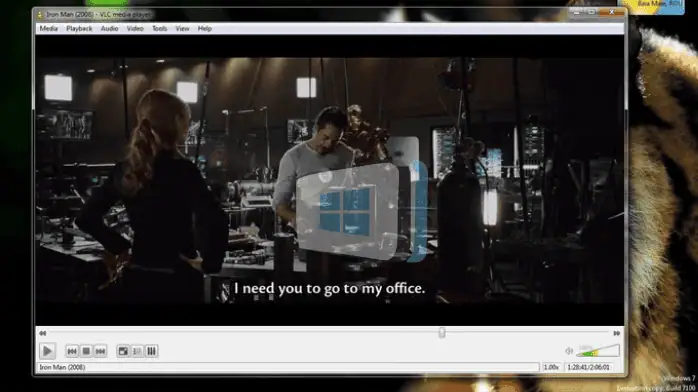This screenshot has width=698, height=392.
Task: Expand the Video menu
Action: [x=135, y=28]
